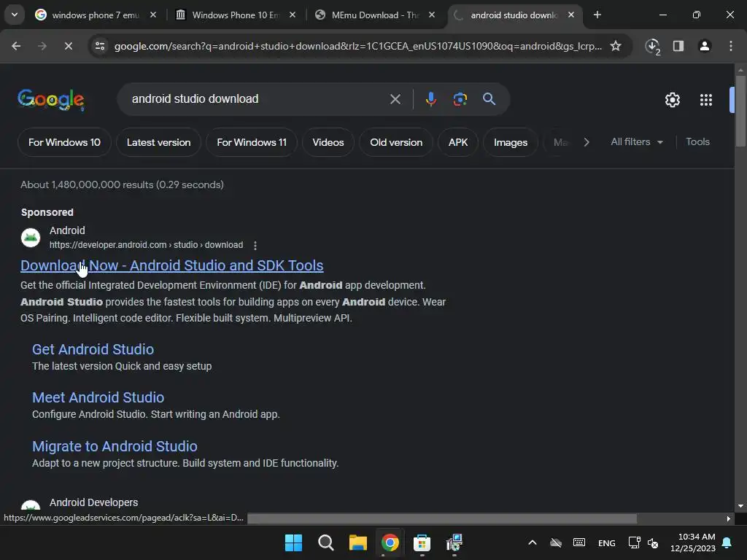Close the android studio download tab
This screenshot has height=560, width=747.
571,15
